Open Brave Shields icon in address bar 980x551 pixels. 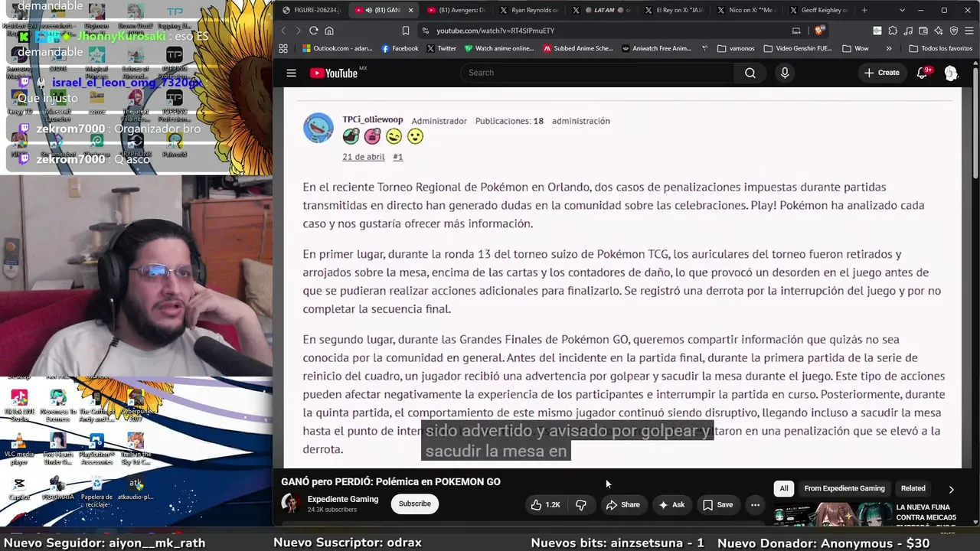click(819, 31)
